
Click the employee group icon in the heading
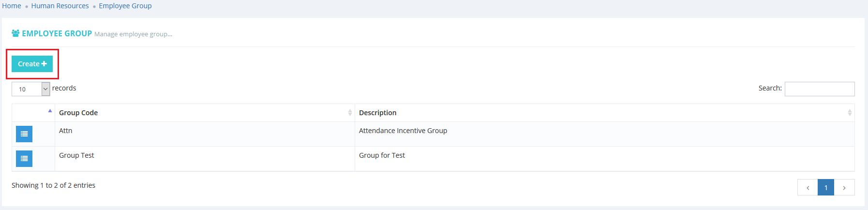[x=15, y=33]
